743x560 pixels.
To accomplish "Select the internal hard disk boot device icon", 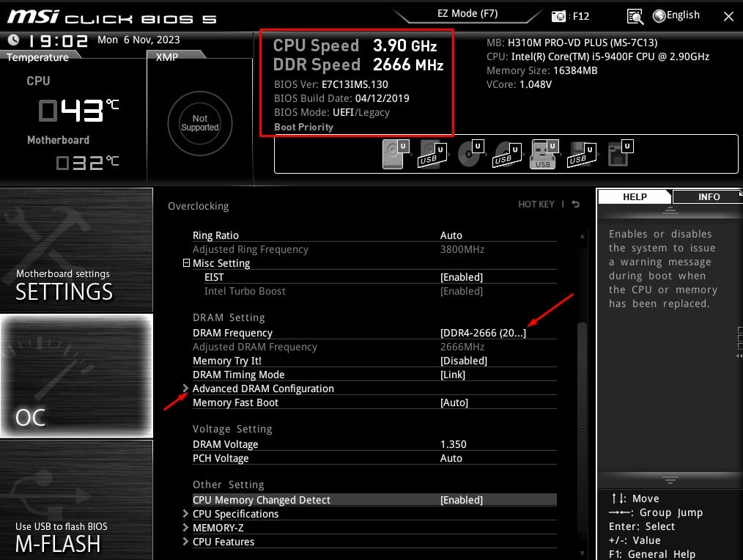I will pos(396,154).
